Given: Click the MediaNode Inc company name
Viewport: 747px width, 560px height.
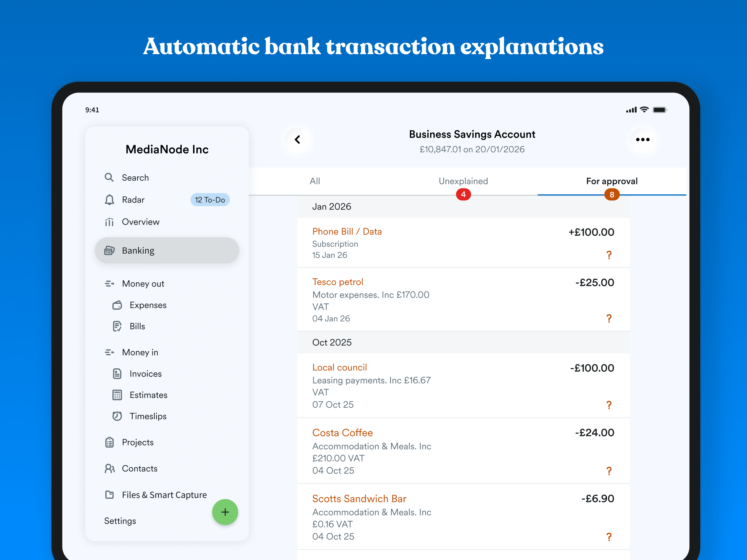Looking at the screenshot, I should tap(167, 149).
